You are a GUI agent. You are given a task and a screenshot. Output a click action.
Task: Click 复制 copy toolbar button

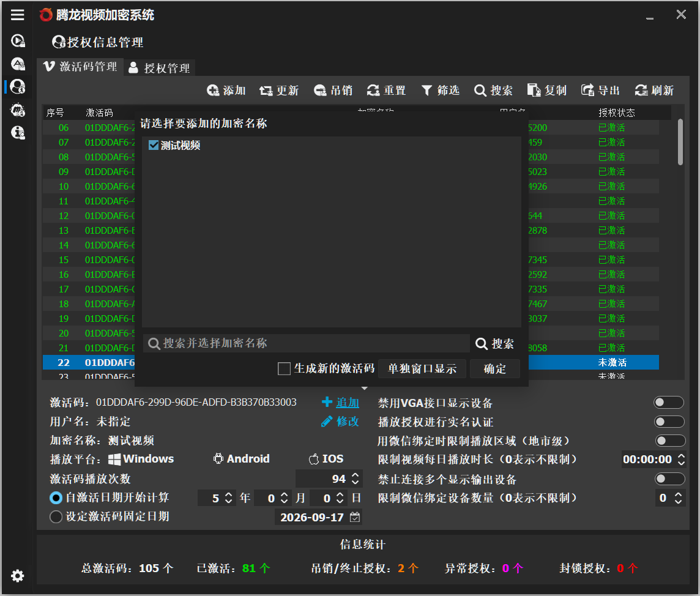point(547,91)
